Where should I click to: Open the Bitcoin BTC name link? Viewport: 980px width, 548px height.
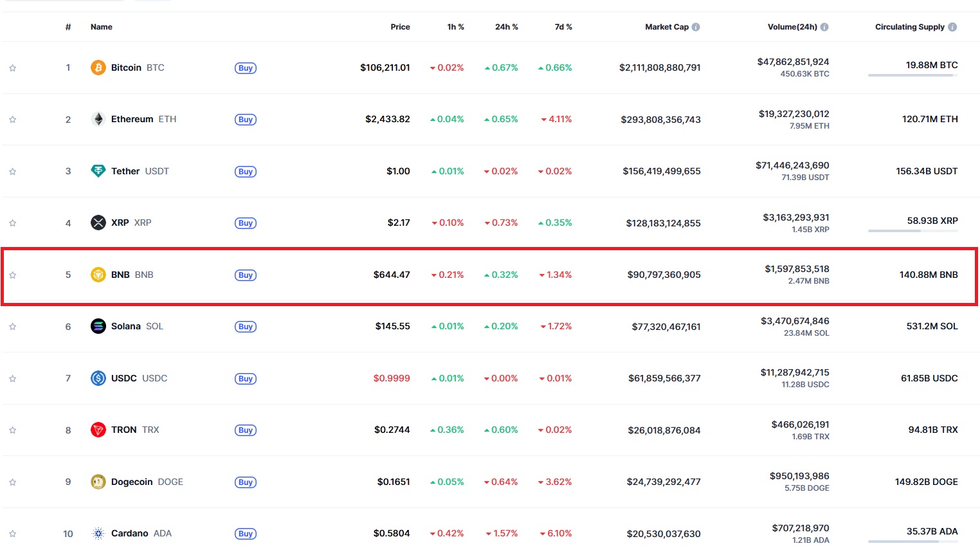[138, 68]
